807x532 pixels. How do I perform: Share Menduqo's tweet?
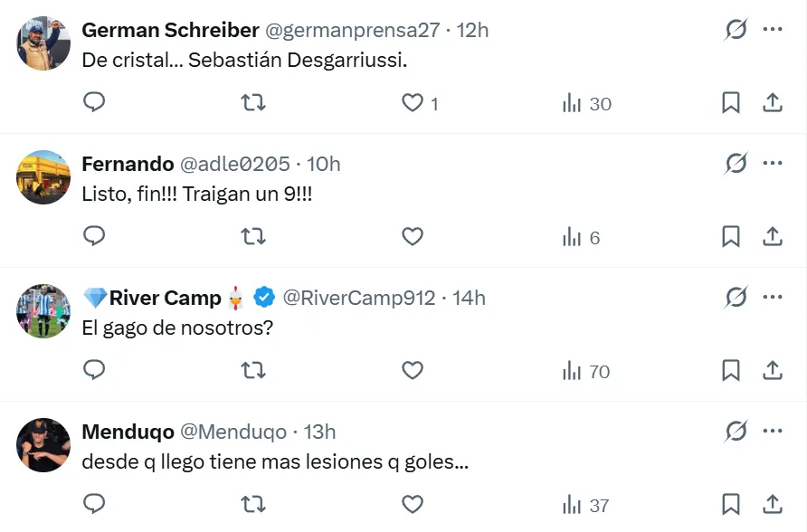click(x=772, y=505)
